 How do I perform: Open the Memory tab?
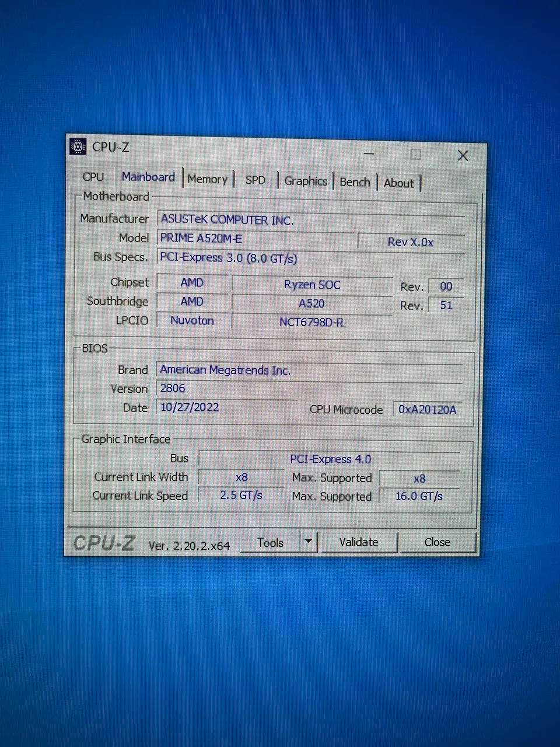(208, 179)
